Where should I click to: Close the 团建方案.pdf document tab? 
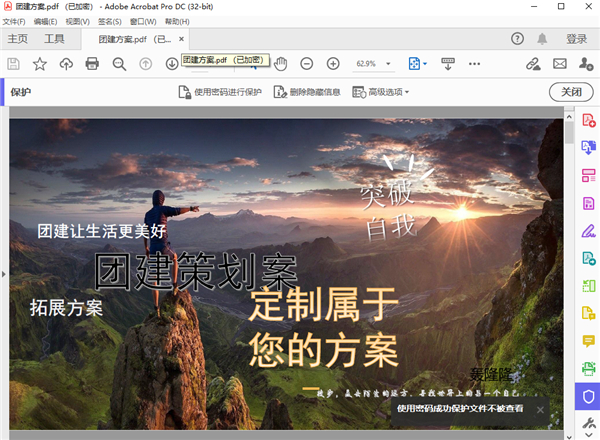click(181, 39)
